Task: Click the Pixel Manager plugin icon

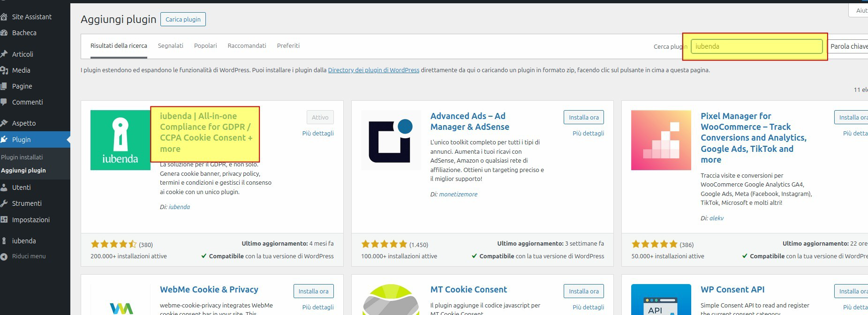Action: [661, 140]
